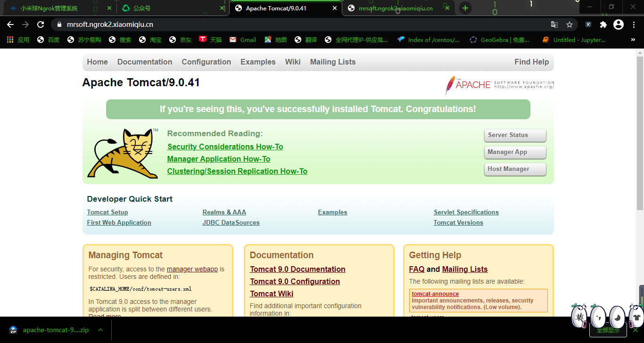Open the extensions puzzle icon

[x=603, y=24]
